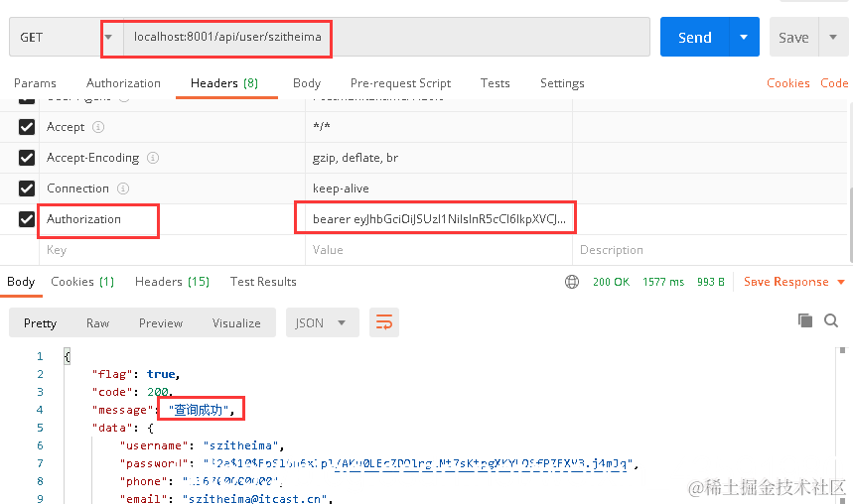Viewport: 853px width, 504px height.
Task: Click the request URL field
Action: (x=386, y=37)
